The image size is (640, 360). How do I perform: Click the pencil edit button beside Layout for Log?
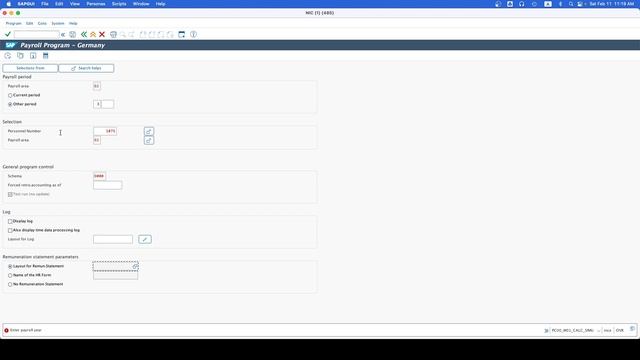pos(145,239)
